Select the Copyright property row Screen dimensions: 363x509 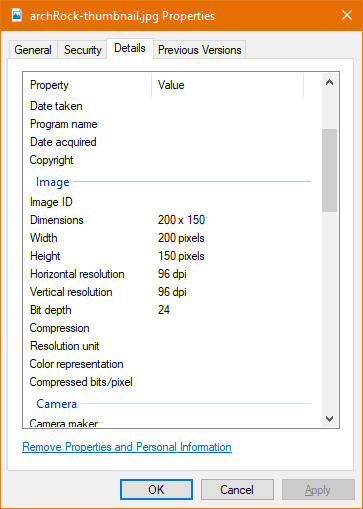170,160
